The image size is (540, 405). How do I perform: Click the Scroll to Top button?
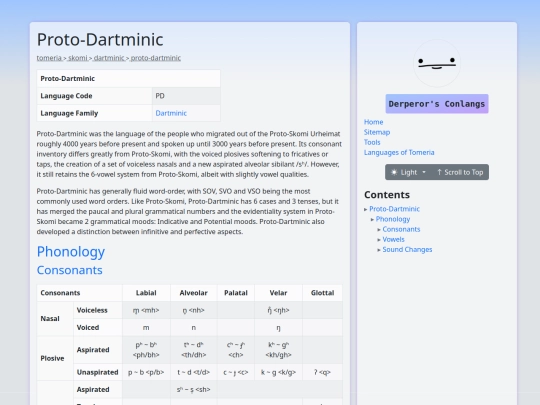click(x=460, y=172)
